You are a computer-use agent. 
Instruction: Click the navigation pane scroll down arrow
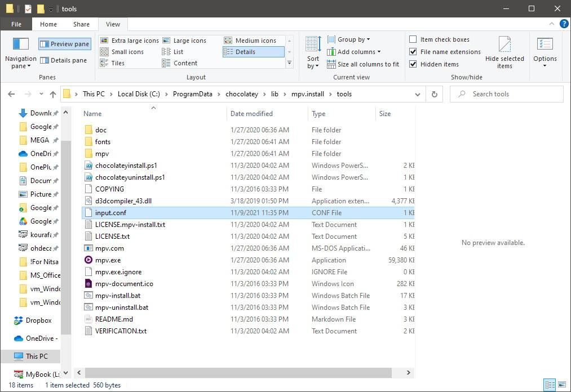pyautogui.click(x=65, y=373)
